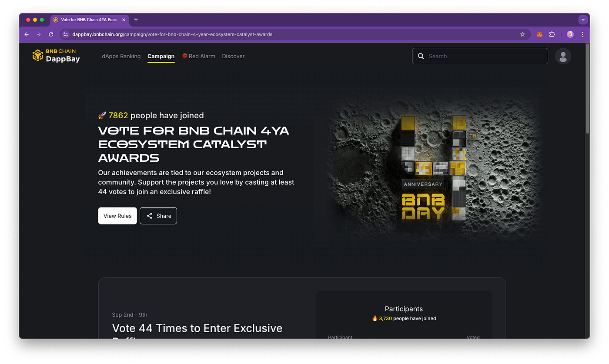Viewport: 609px width, 364px height.
Task: Open the Chrome three-dot menu
Action: click(x=582, y=34)
